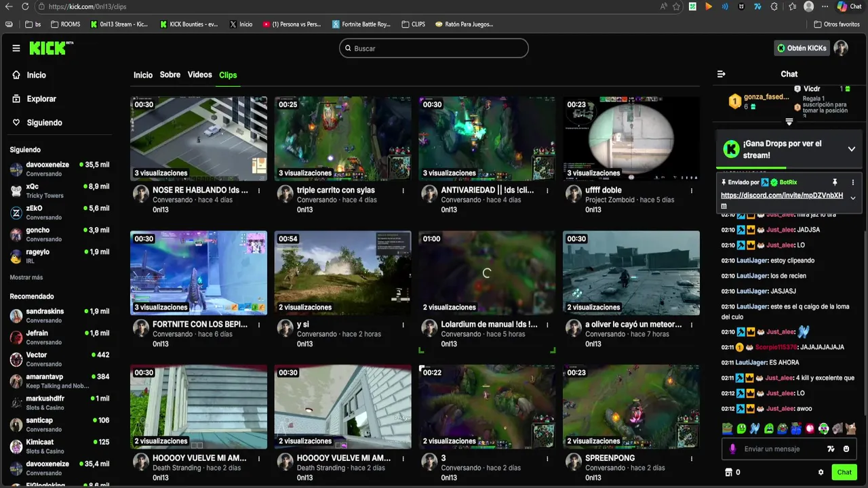
Task: Open options for the 'triple carrito con sylas' clip
Action: 403,191
